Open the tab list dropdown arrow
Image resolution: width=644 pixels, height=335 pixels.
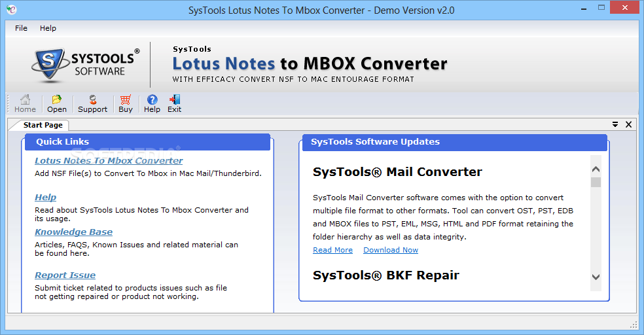tap(615, 124)
